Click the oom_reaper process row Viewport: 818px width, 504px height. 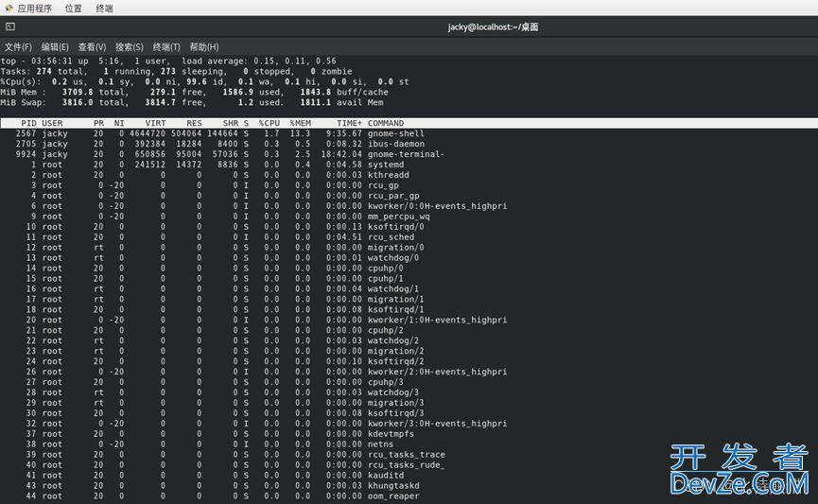393,495
